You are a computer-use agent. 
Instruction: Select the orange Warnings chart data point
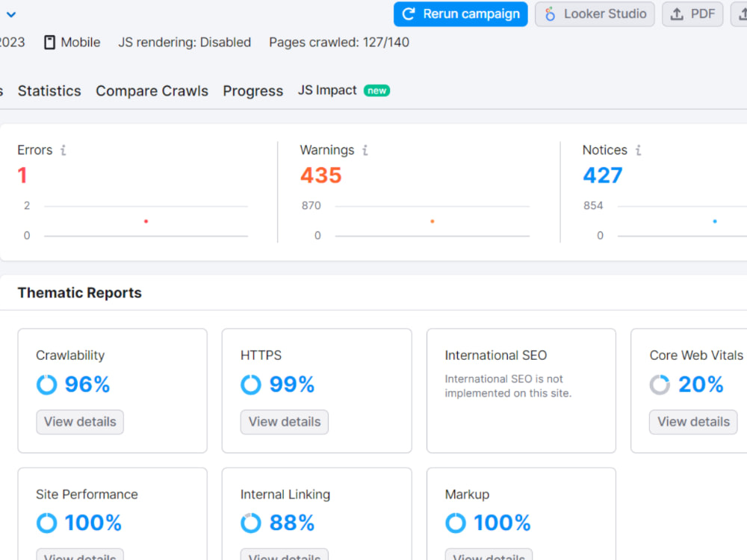point(432,222)
